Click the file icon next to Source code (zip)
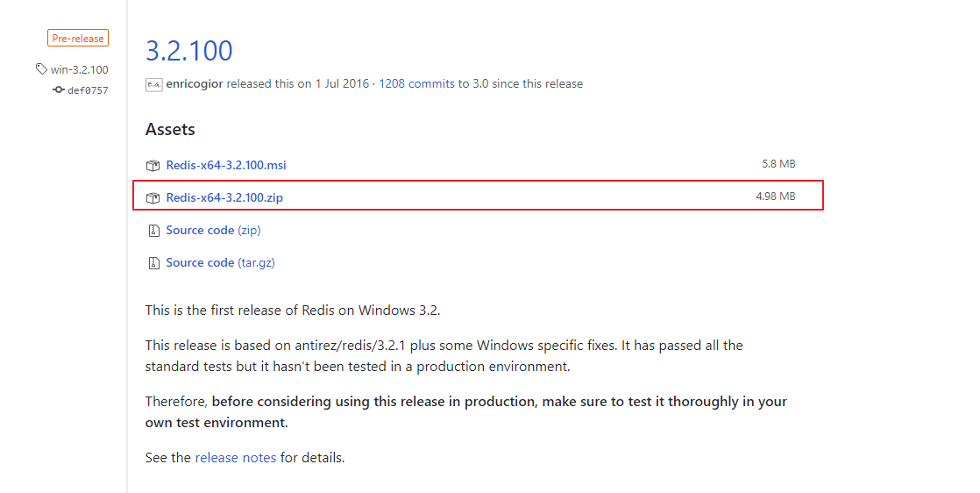This screenshot has width=980, height=493. pos(153,231)
